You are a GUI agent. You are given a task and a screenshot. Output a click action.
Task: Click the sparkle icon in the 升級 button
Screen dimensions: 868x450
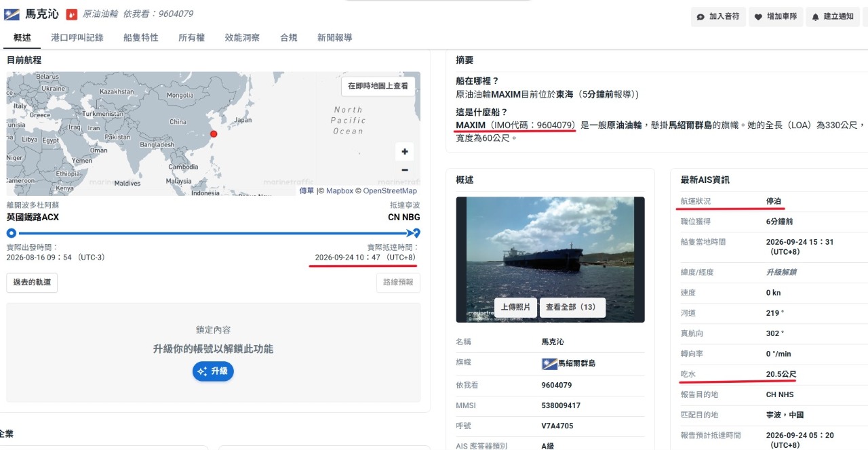(x=201, y=371)
